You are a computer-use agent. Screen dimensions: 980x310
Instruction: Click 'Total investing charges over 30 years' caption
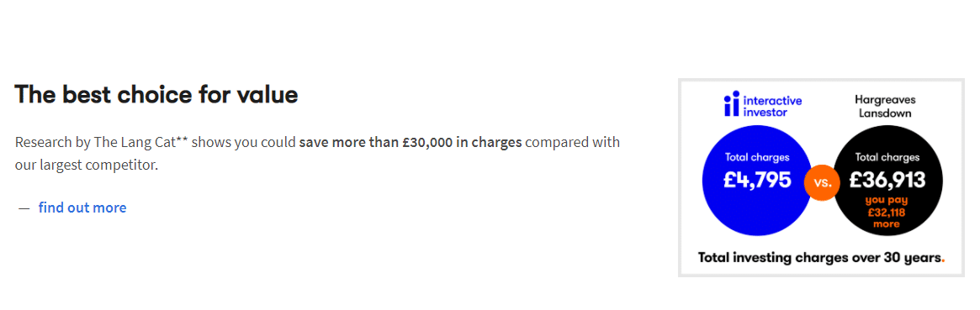[818, 257]
